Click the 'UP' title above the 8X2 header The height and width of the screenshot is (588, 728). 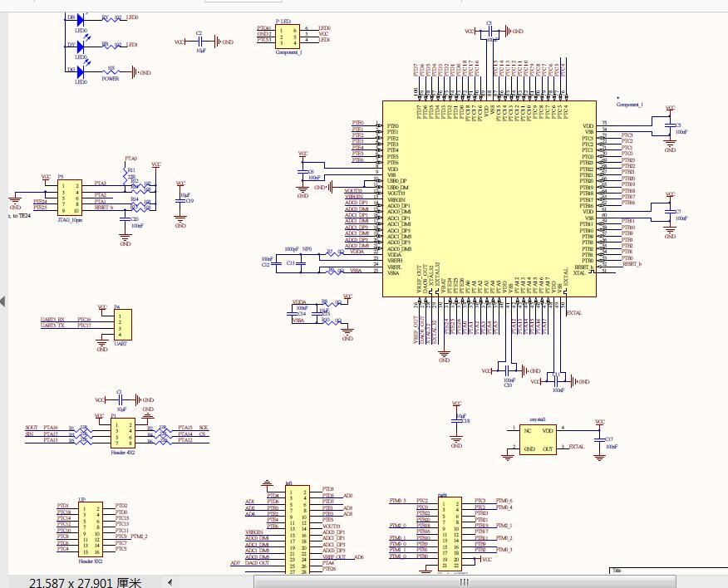click(81, 499)
